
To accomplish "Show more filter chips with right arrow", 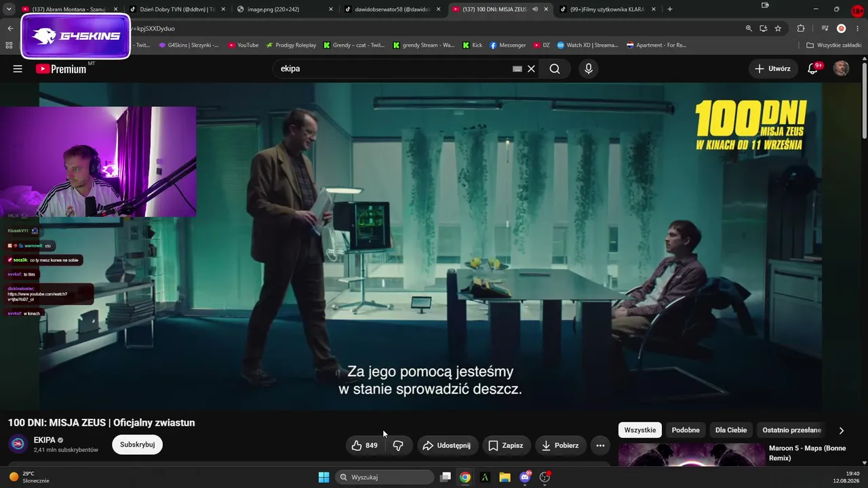I will pyautogui.click(x=842, y=430).
